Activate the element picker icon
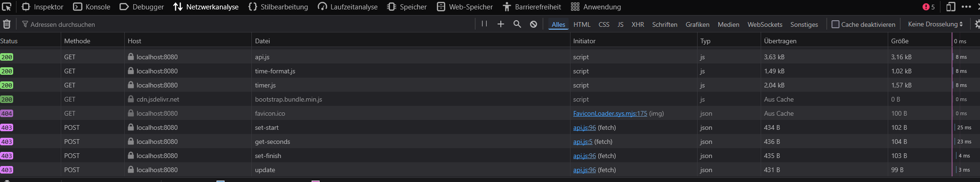The image size is (980, 182). click(x=7, y=7)
